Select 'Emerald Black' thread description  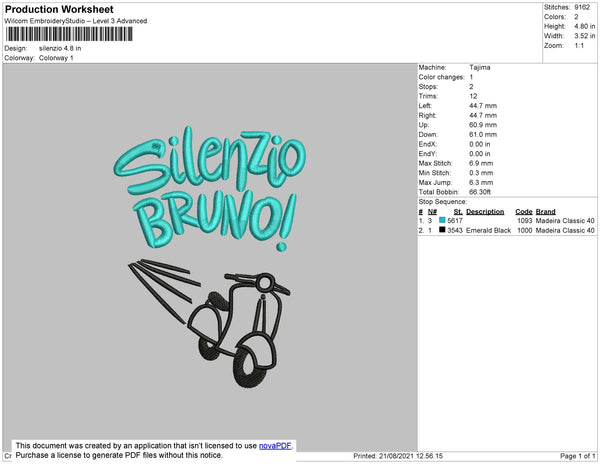click(489, 231)
